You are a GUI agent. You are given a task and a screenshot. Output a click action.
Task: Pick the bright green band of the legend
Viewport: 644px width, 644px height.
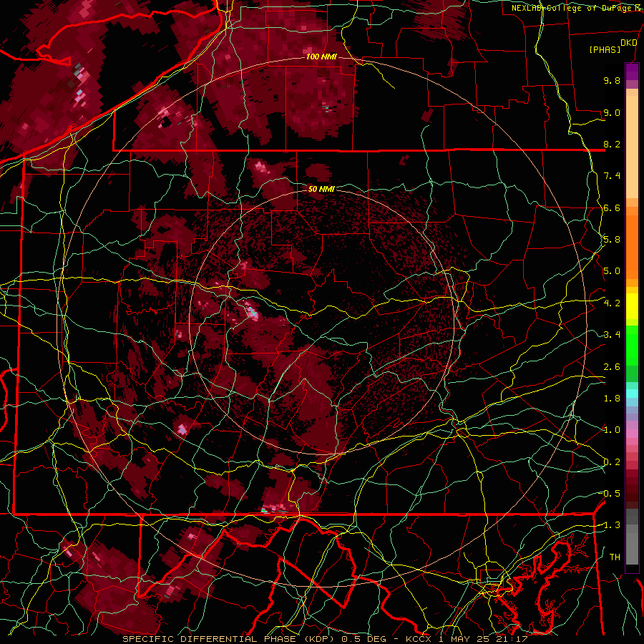click(632, 345)
